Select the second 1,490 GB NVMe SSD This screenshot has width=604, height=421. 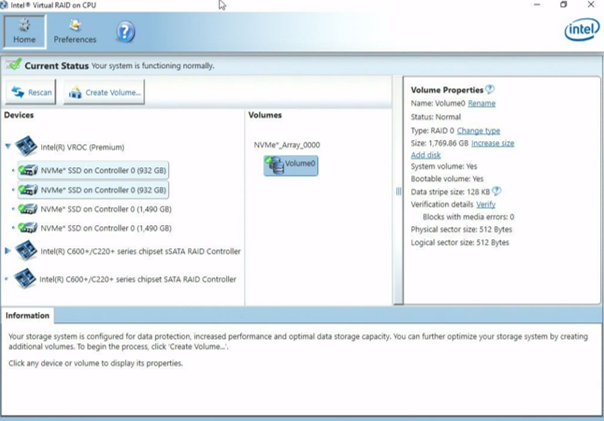95,228
